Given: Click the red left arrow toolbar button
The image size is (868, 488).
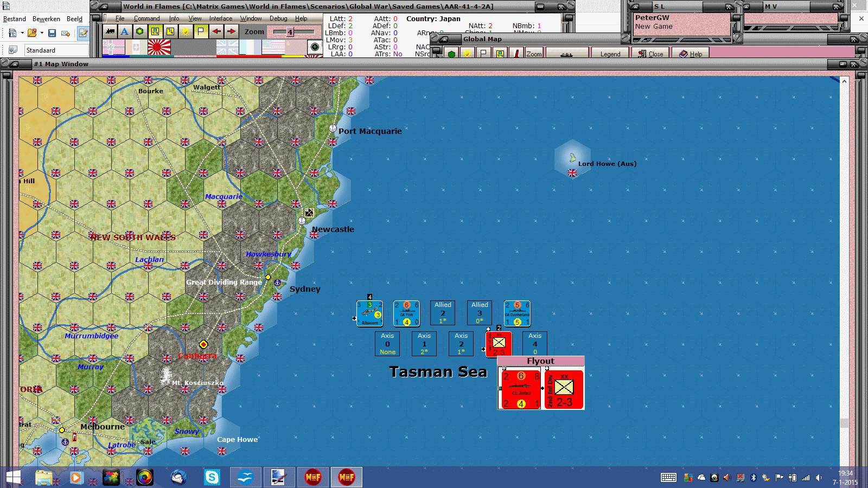Looking at the screenshot, I should tap(216, 31).
